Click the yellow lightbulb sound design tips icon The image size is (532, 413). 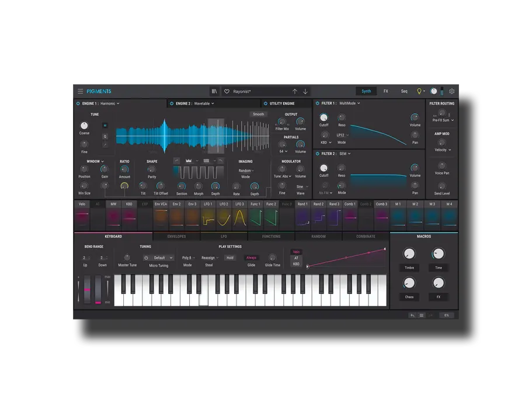(419, 91)
